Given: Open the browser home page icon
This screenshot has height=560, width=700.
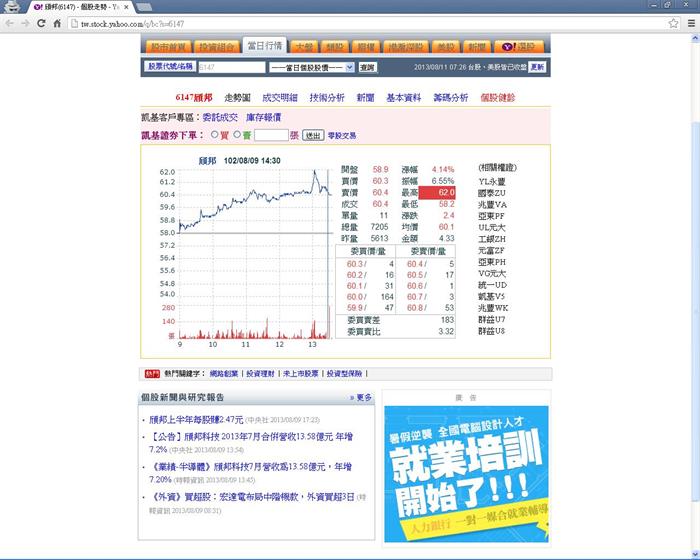Looking at the screenshot, I should click(x=57, y=23).
